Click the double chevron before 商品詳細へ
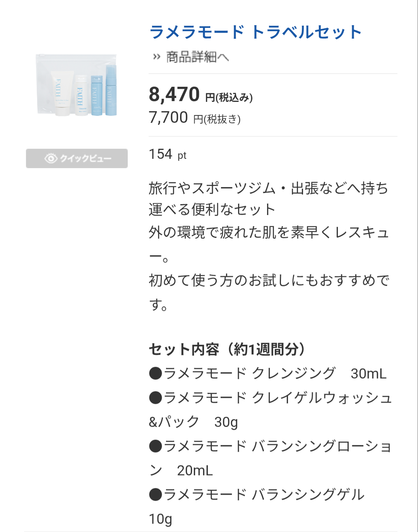The height and width of the screenshot is (532, 418). tap(156, 57)
